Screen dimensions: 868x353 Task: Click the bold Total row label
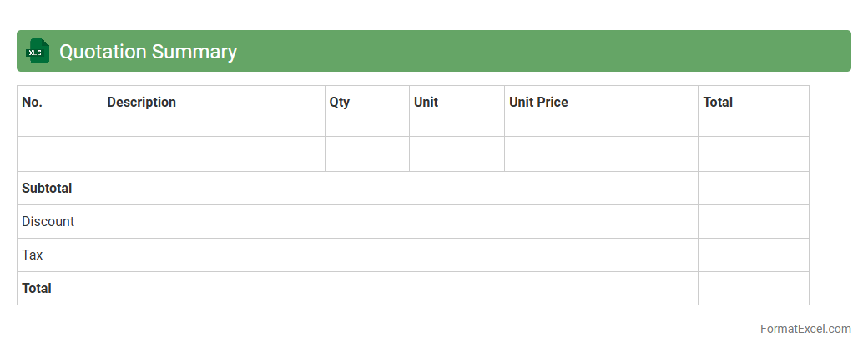click(37, 289)
